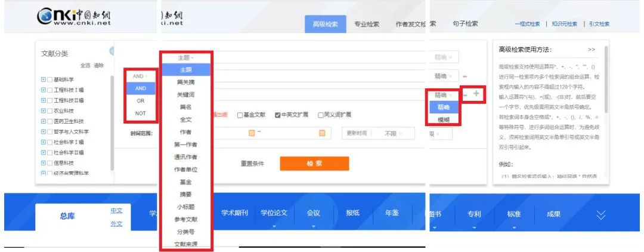
Task: Choose 文献来源 from the field list
Action: coord(186,244)
